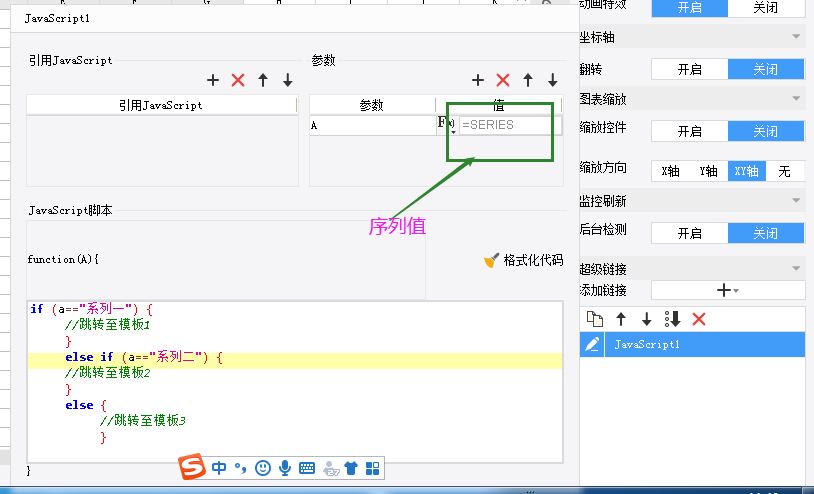This screenshot has height=494, width=814.
Task: Open the Fx formula type dropdown
Action: point(446,125)
